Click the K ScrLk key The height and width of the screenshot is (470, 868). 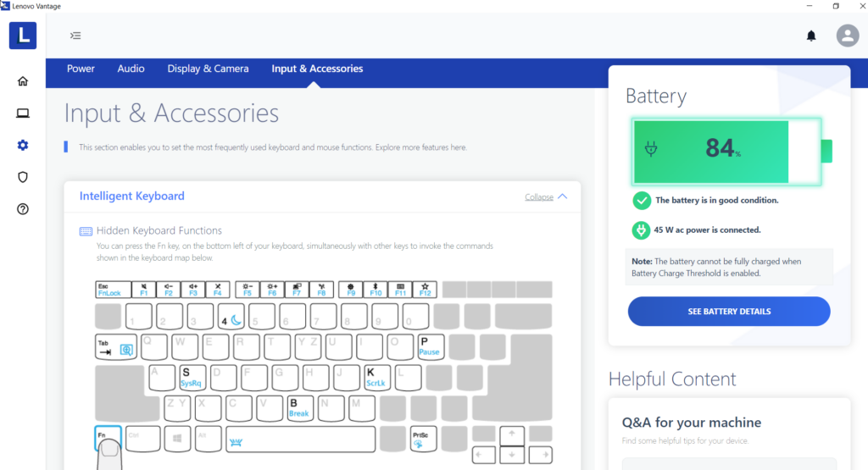pos(376,378)
